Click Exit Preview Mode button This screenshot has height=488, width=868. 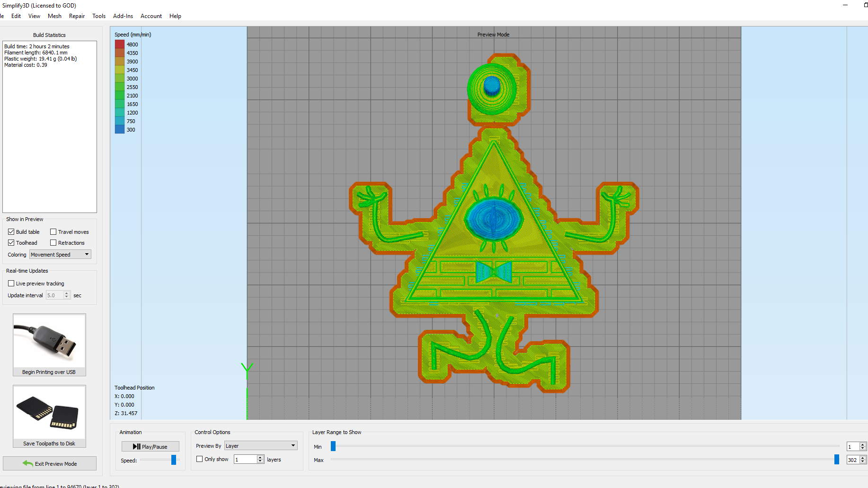click(50, 463)
